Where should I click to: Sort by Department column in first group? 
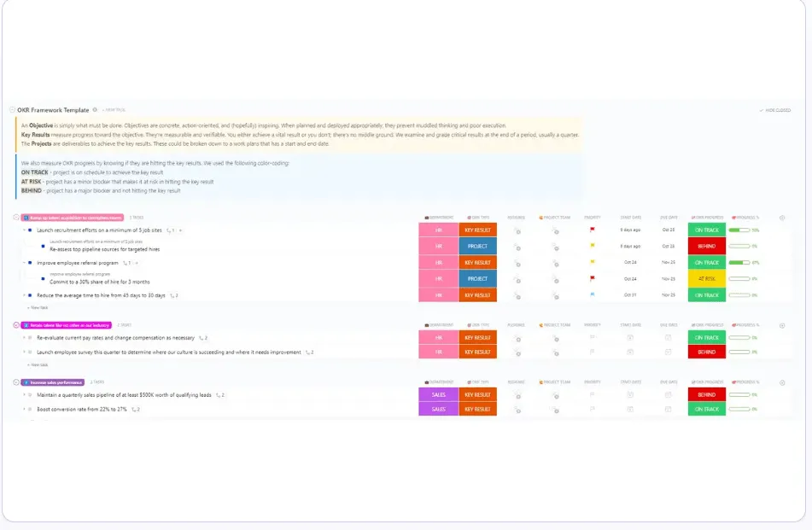[x=439, y=218]
